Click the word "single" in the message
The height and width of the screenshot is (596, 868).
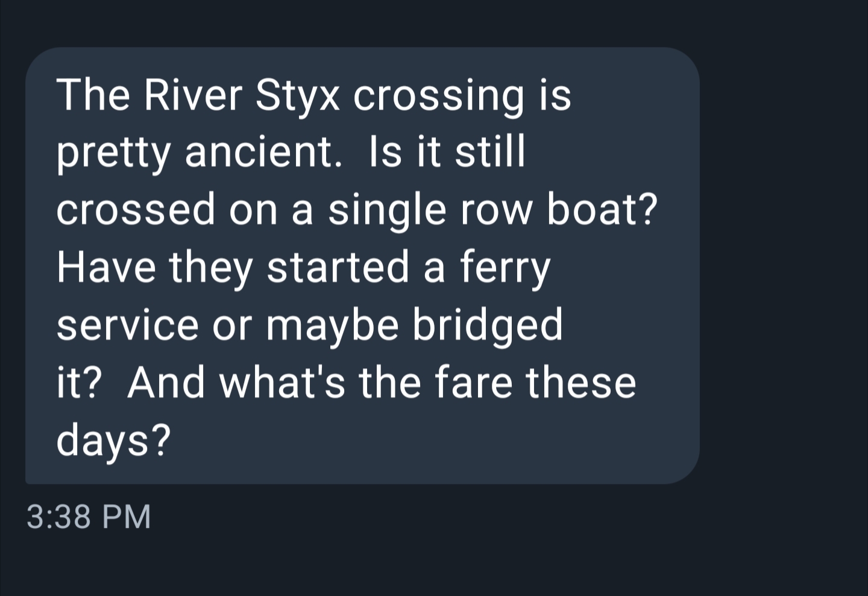(x=388, y=210)
